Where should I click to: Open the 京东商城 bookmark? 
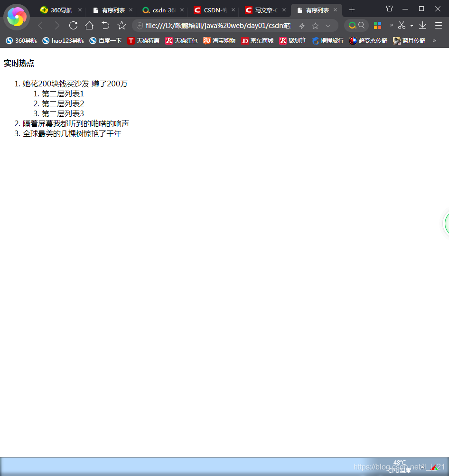(x=257, y=41)
